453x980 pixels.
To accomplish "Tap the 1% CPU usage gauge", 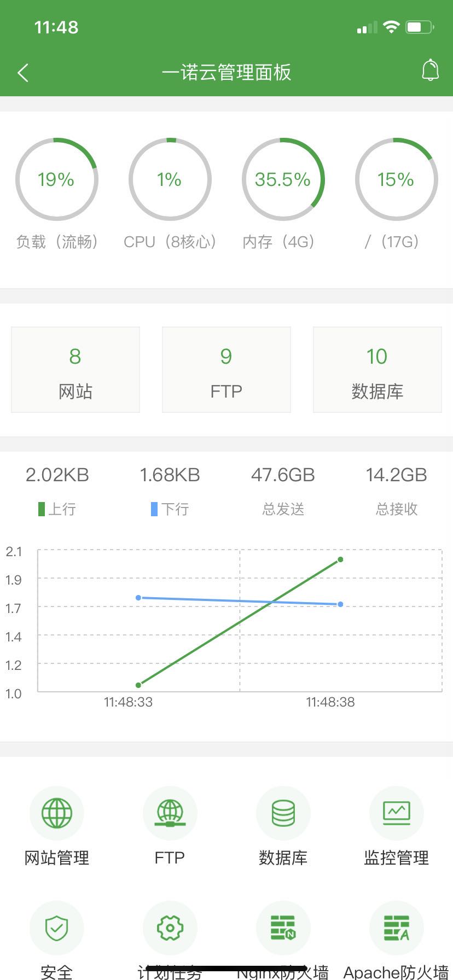I will pyautogui.click(x=170, y=179).
